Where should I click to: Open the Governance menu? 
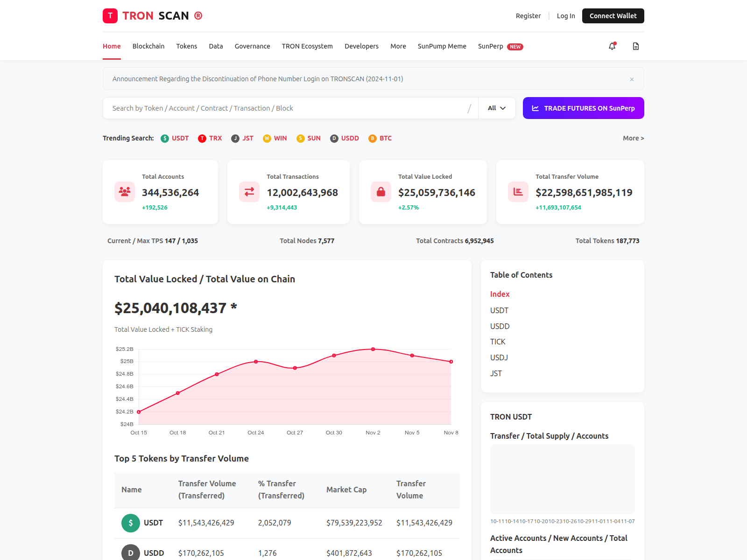252,46
